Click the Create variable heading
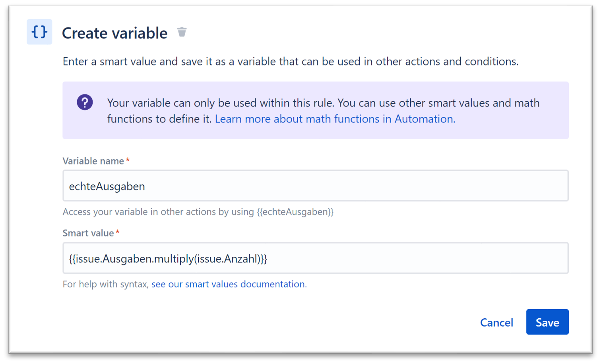Screen dimensions: 601x364 point(114,33)
